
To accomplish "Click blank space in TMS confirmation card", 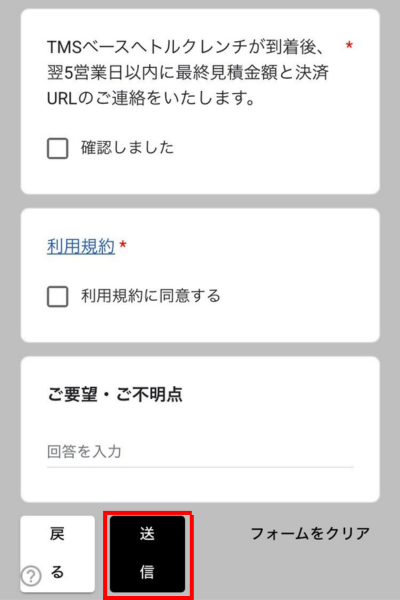I will tap(276, 161).
